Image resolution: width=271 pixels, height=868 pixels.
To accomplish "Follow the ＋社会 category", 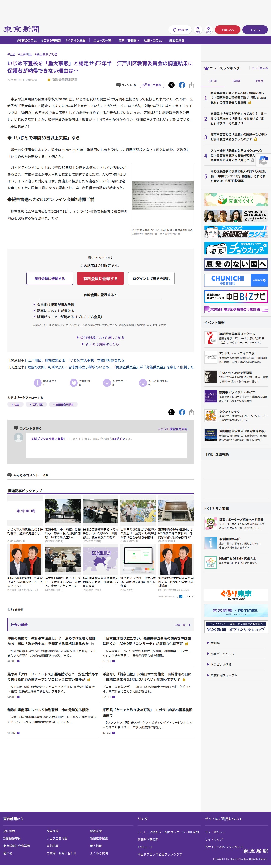I will [15, 404].
